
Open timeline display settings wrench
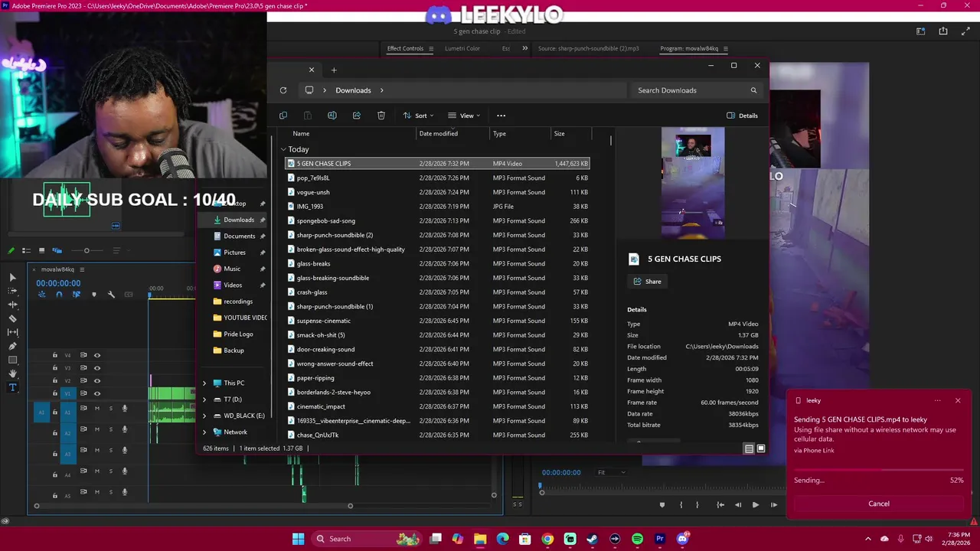pos(111,295)
